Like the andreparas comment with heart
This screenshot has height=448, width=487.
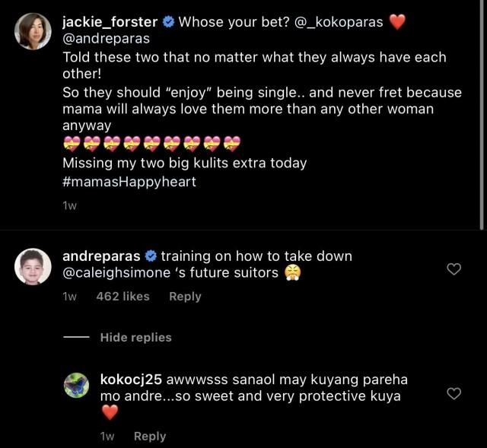click(454, 269)
